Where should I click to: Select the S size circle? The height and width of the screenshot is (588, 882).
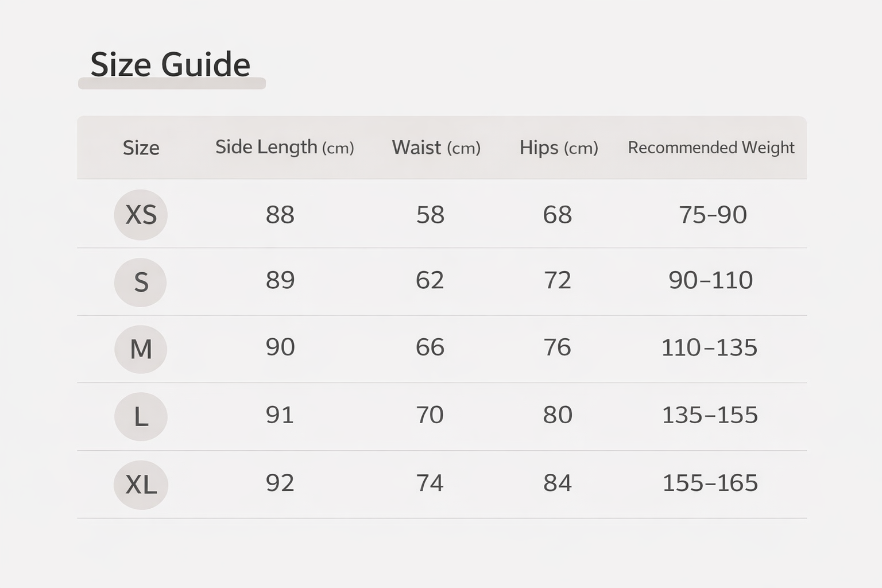[x=141, y=282]
